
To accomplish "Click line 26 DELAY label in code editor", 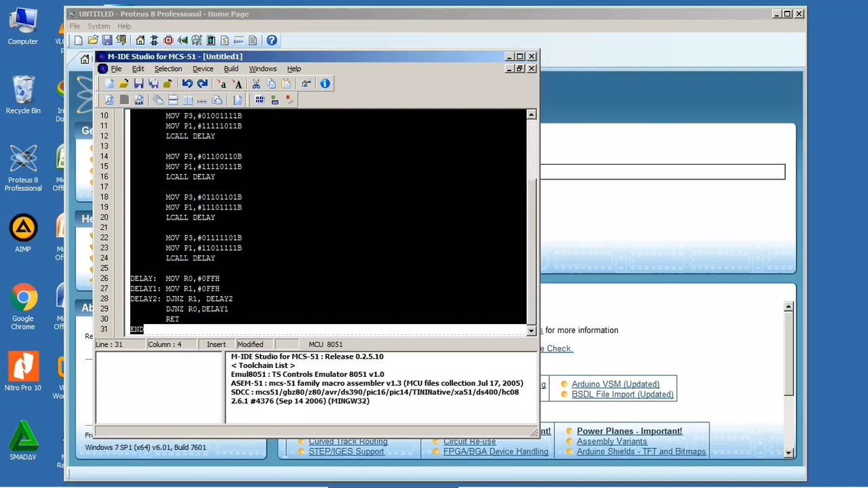I will (x=143, y=279).
